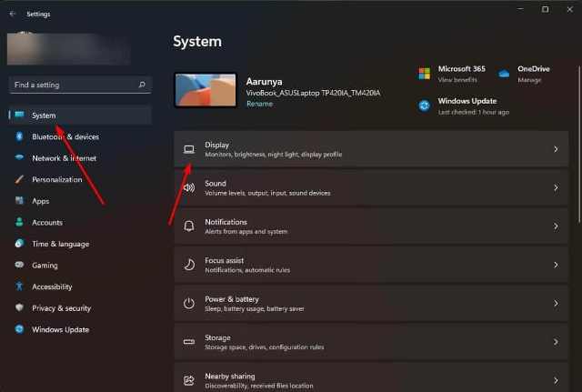The height and width of the screenshot is (392, 582).
Task: Click the desktop wallpaper thumbnail
Action: point(206,90)
